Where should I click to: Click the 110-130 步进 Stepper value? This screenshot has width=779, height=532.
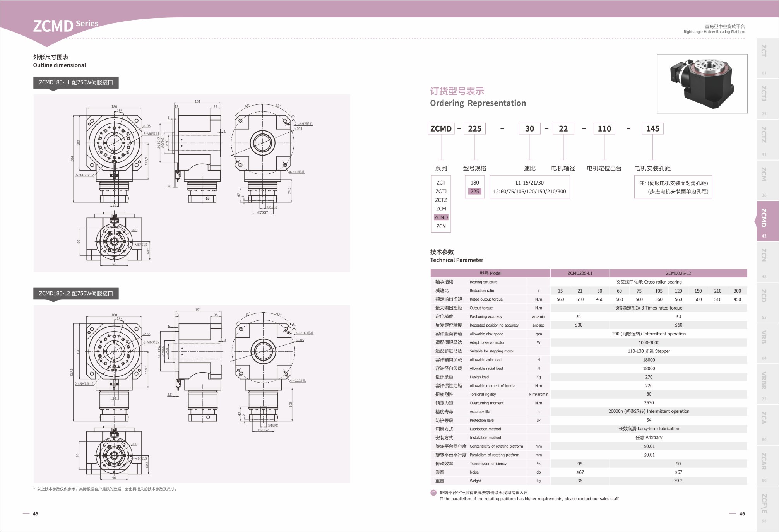tap(649, 351)
